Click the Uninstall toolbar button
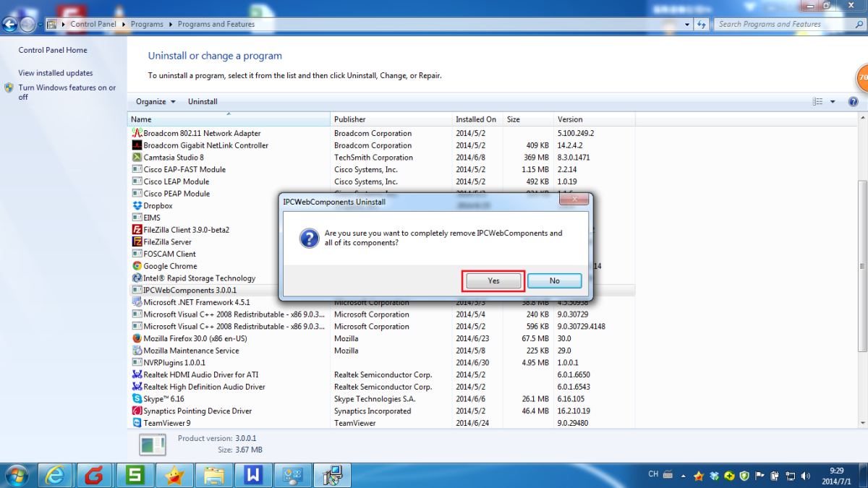868x488 pixels. point(203,102)
